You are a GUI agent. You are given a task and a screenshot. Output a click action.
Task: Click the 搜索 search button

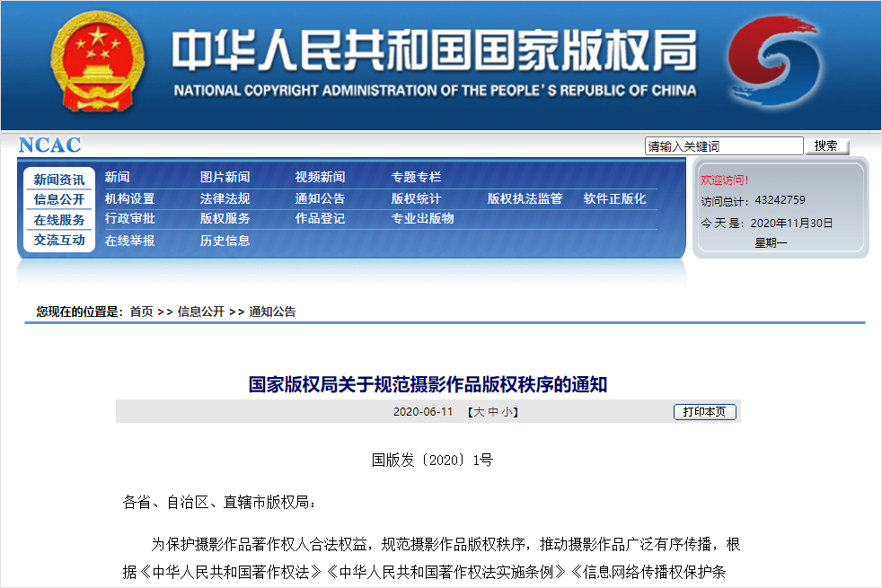click(x=825, y=146)
